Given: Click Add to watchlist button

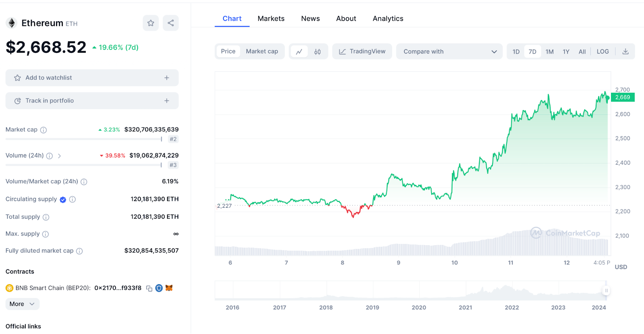Looking at the screenshot, I should tap(92, 78).
